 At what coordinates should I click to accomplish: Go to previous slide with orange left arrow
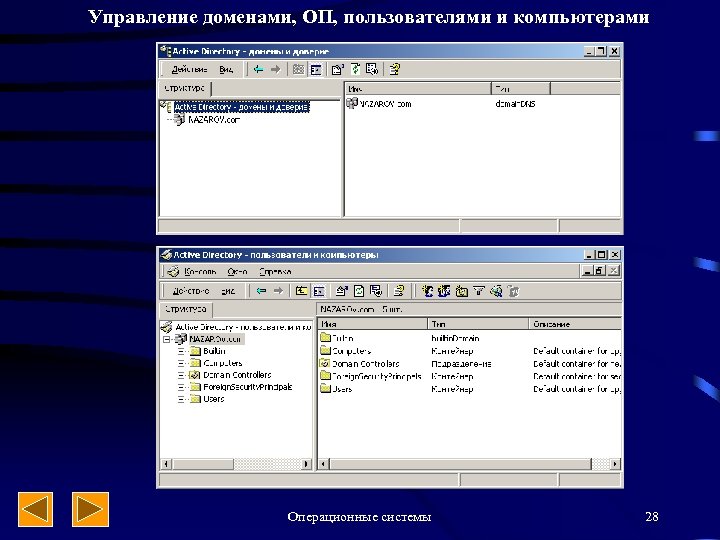click(35, 509)
